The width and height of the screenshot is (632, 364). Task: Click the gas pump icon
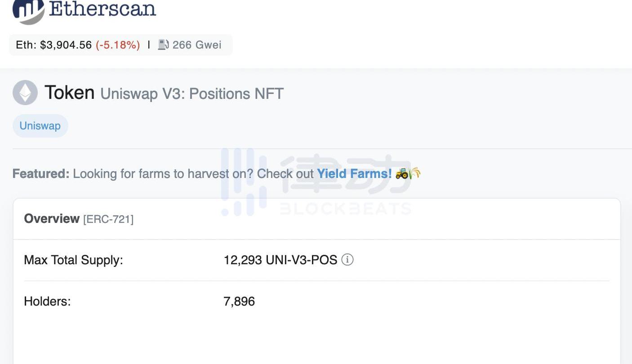163,44
